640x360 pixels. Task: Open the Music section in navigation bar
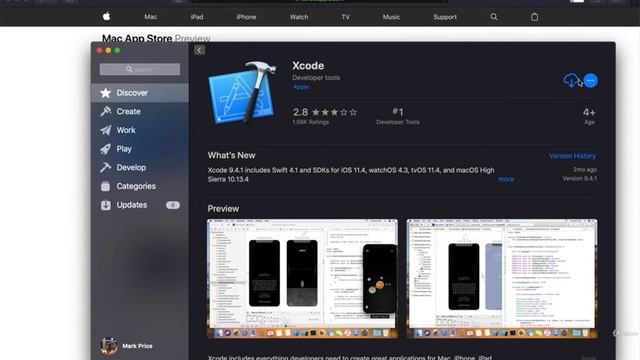coord(391,17)
